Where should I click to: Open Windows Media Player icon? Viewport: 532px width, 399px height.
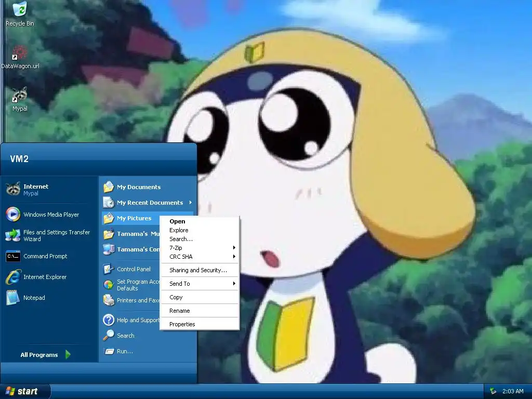coord(13,215)
